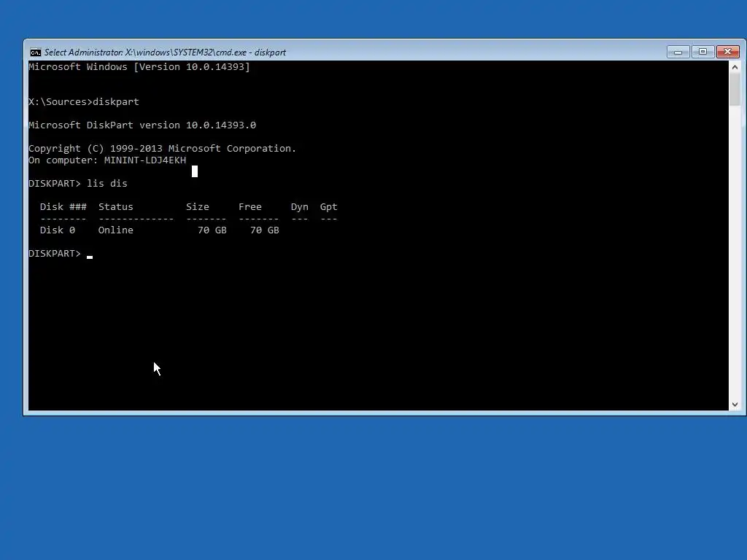This screenshot has width=747, height=560.
Task: Click the window title text 'Select Administrator'
Action: tap(83, 52)
